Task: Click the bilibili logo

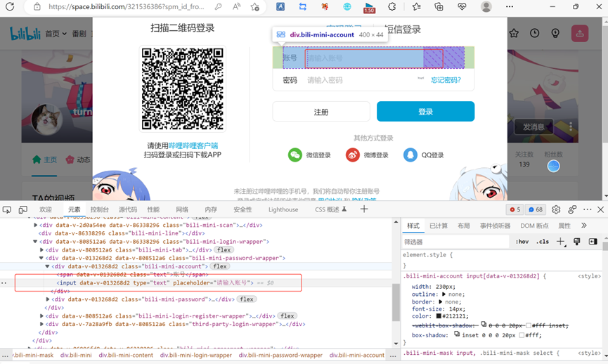Action: [25, 34]
